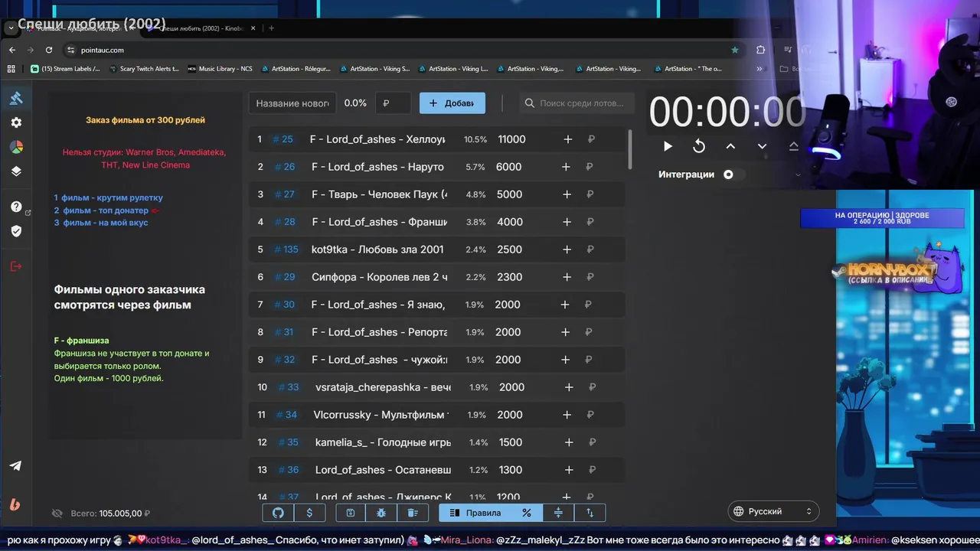The width and height of the screenshot is (980, 551).
Task: Decrease timer with down chevron
Action: (x=762, y=146)
